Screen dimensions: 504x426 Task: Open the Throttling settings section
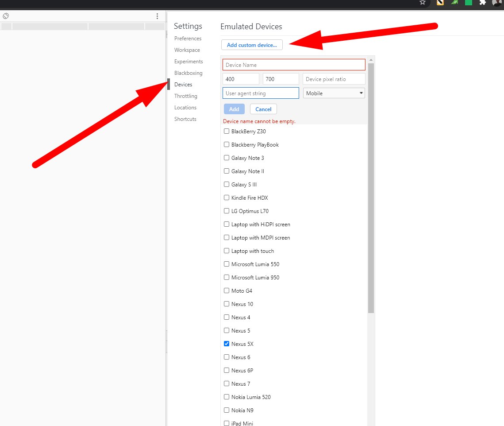[x=185, y=96]
